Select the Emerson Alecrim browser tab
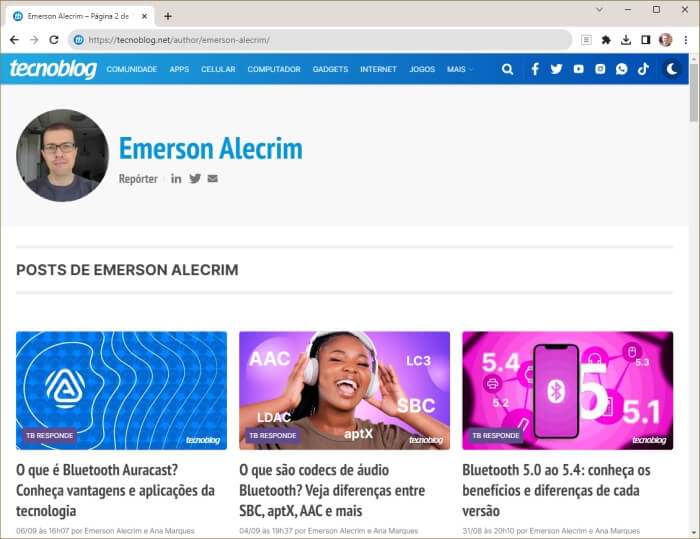The image size is (700, 539). 79,16
